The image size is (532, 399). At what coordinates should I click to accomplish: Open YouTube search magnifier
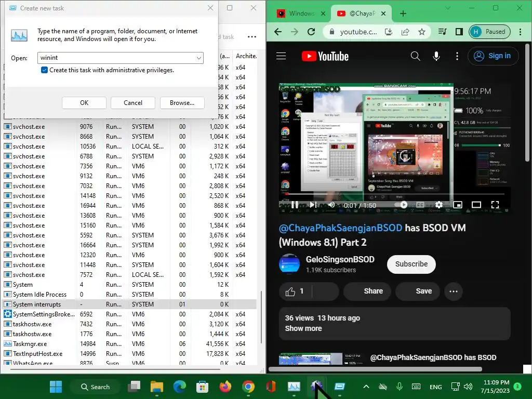(x=415, y=56)
